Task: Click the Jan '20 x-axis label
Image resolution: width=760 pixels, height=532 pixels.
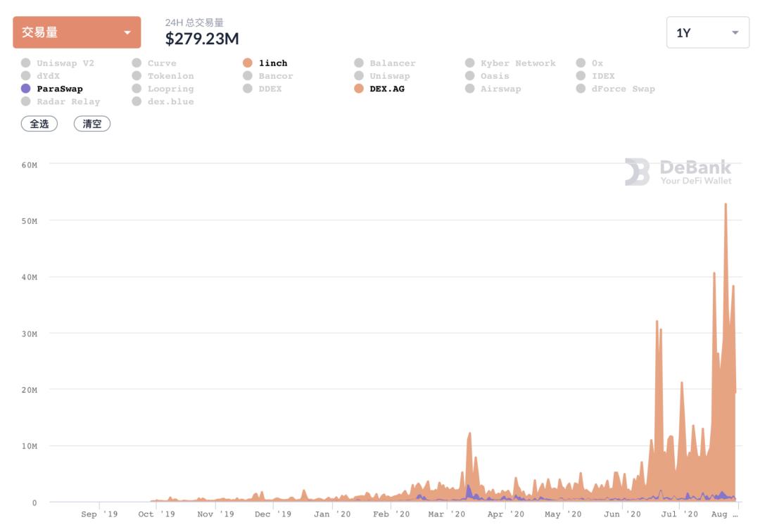Action: pos(332,514)
